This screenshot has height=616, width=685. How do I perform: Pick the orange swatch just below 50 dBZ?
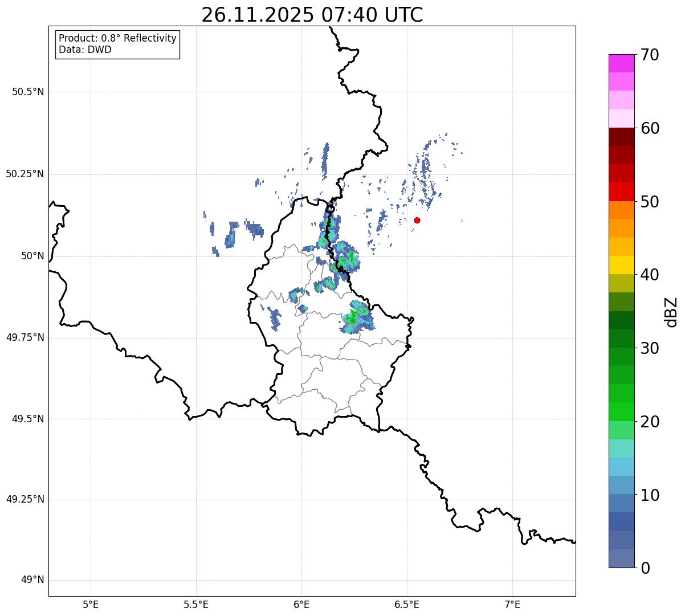621,210
